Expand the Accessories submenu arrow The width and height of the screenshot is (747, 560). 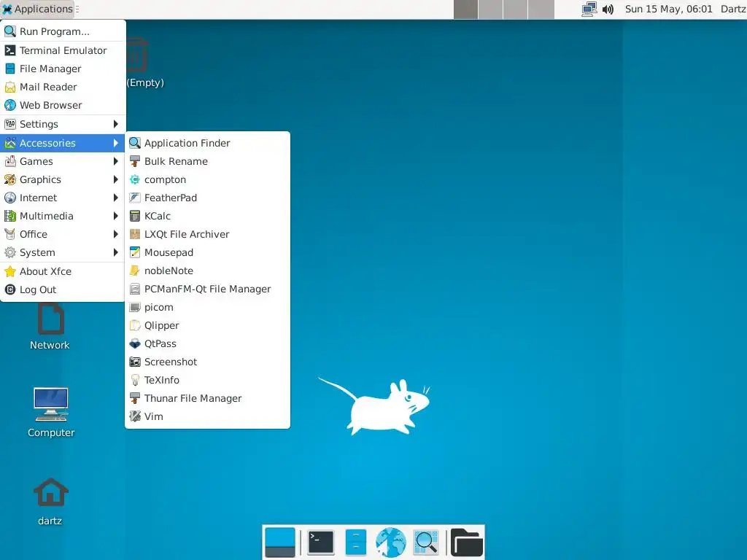click(x=115, y=143)
